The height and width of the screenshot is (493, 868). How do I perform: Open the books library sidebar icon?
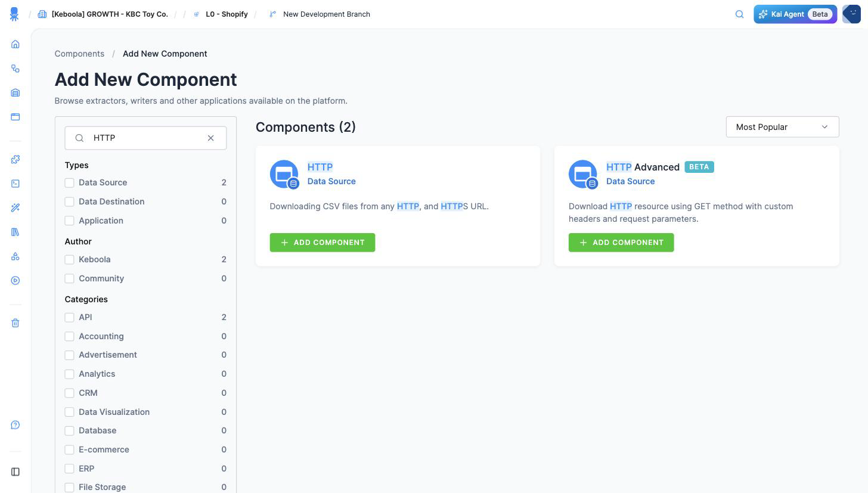click(x=15, y=232)
